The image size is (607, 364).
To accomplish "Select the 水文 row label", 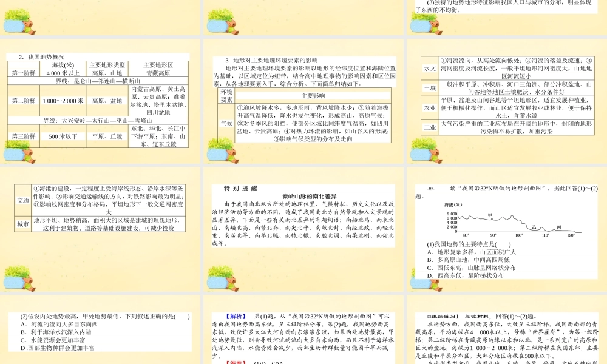I will point(430,68).
